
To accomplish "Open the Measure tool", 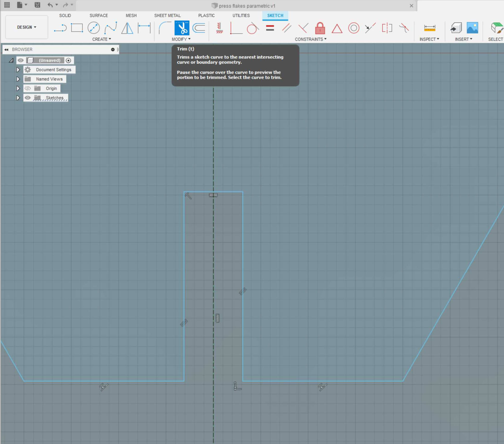I will pos(429,28).
